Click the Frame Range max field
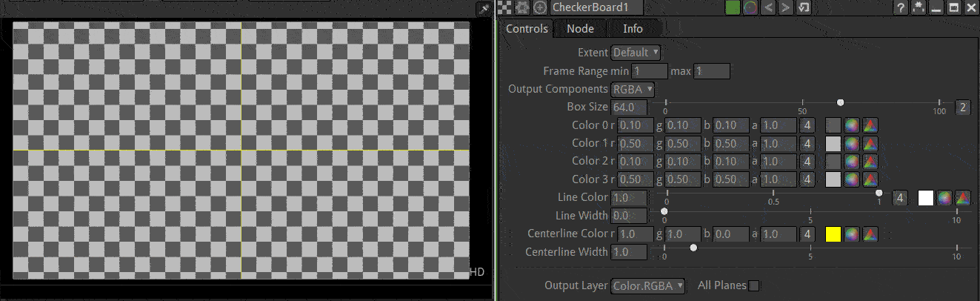 pos(712,71)
